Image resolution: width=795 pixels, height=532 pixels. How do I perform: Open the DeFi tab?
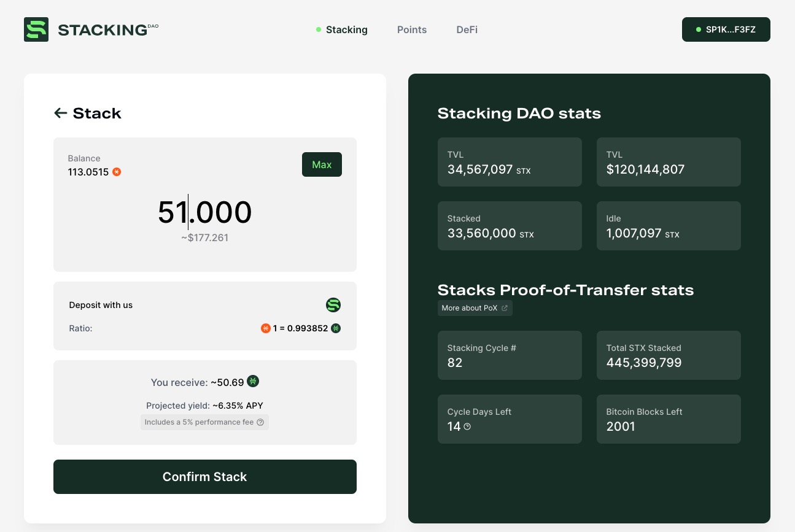pos(467,29)
